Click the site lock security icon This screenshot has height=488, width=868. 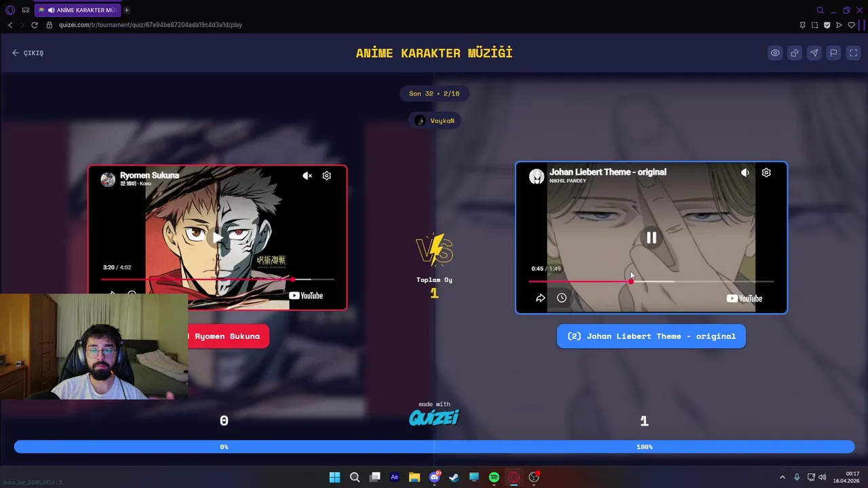pyautogui.click(x=50, y=25)
